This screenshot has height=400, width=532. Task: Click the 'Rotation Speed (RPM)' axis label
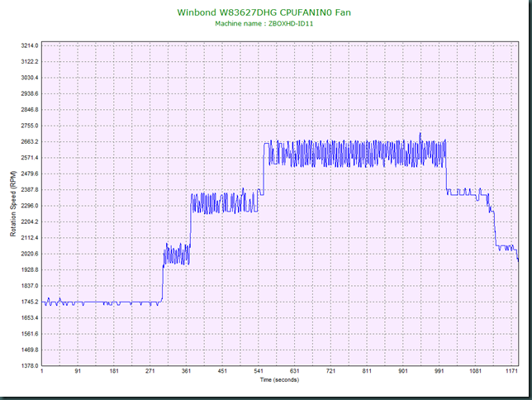[x=13, y=204]
